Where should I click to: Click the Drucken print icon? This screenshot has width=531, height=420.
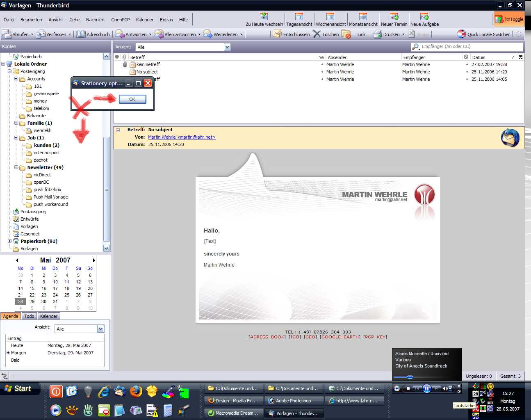377,34
